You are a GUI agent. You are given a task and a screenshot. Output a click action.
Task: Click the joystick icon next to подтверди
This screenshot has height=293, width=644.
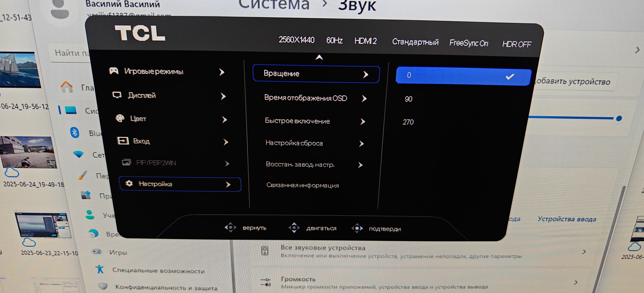357,228
